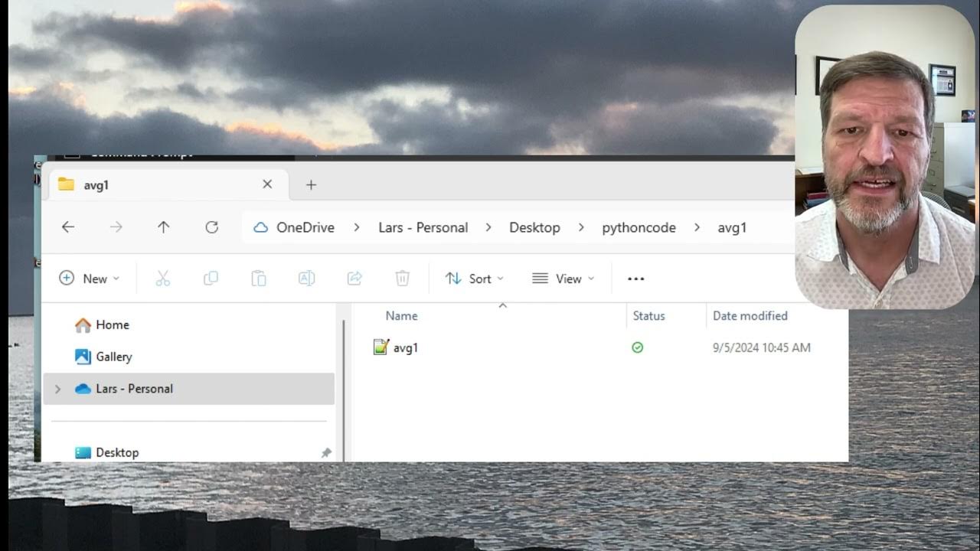The image size is (980, 551).
Task: Click the Share icon in toolbar
Action: click(x=354, y=279)
